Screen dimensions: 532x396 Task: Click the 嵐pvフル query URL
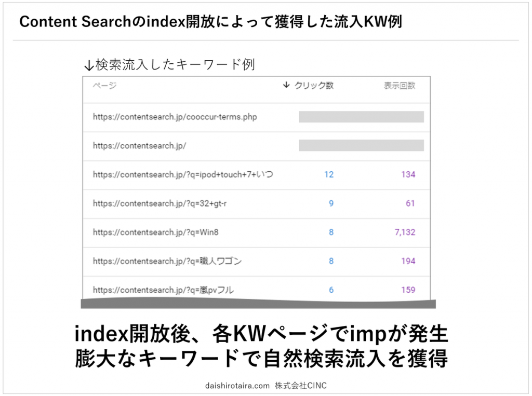click(163, 290)
